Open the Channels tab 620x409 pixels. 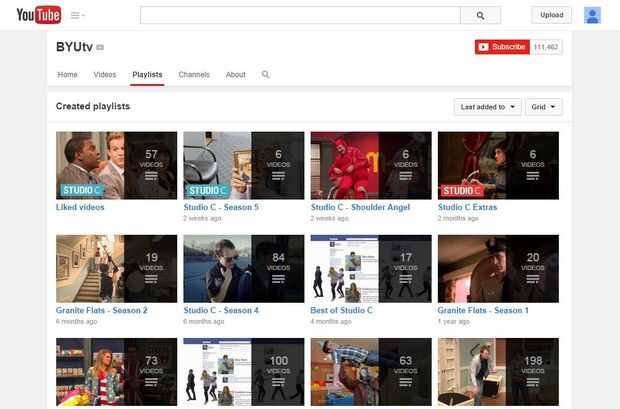194,74
